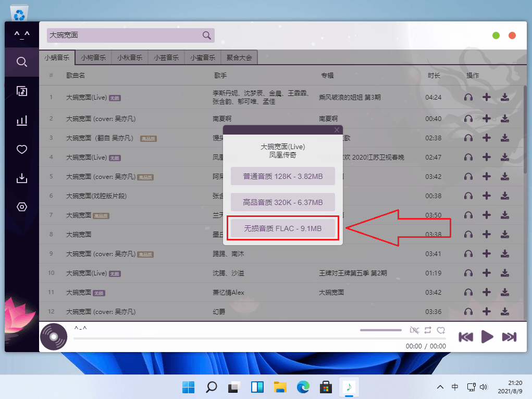Click album 乘风破浪的姐姐 第3期
The width and height of the screenshot is (532, 399).
(350, 98)
